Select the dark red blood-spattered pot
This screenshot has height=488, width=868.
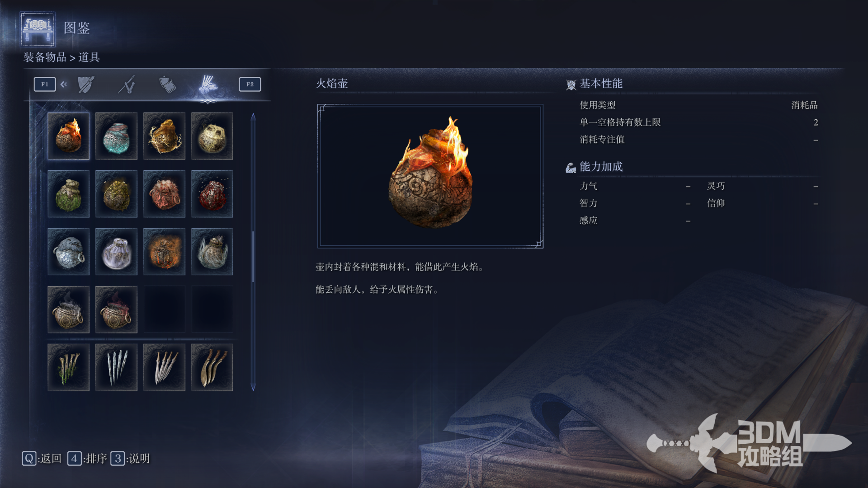tap(212, 194)
